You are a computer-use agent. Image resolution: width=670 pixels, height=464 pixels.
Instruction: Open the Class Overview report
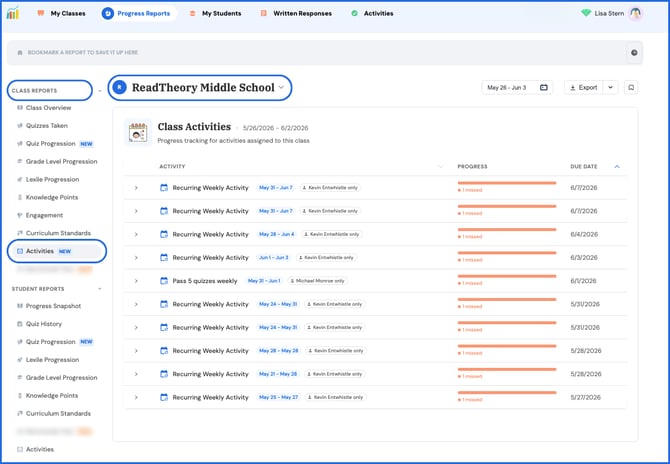tap(48, 108)
